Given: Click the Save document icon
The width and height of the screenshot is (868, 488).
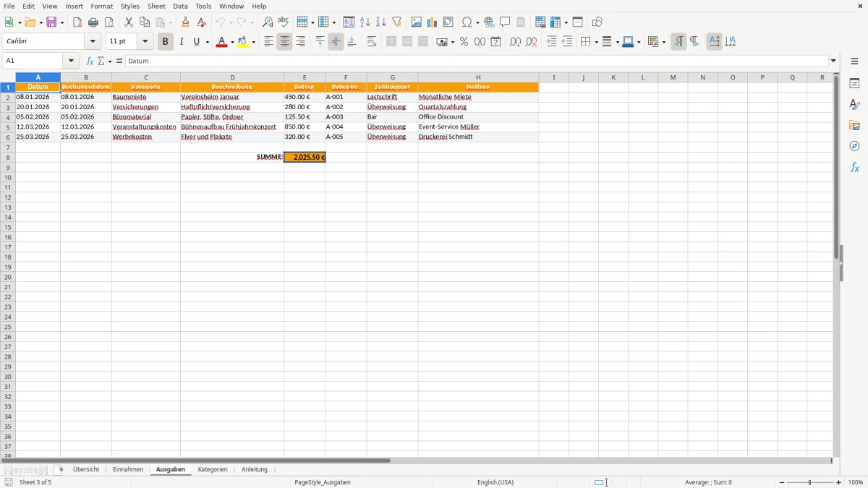Looking at the screenshot, I should [x=51, y=22].
